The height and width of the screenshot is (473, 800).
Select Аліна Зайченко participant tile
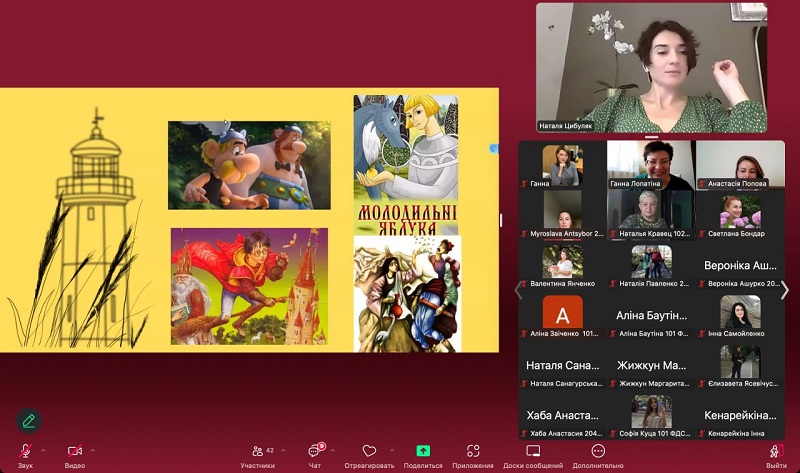(562, 317)
